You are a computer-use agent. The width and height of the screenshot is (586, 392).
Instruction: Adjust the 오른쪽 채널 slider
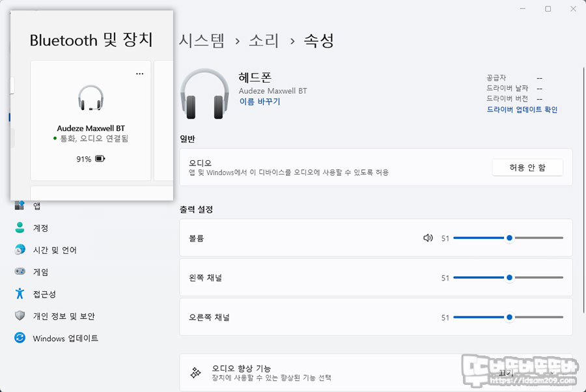(x=508, y=317)
